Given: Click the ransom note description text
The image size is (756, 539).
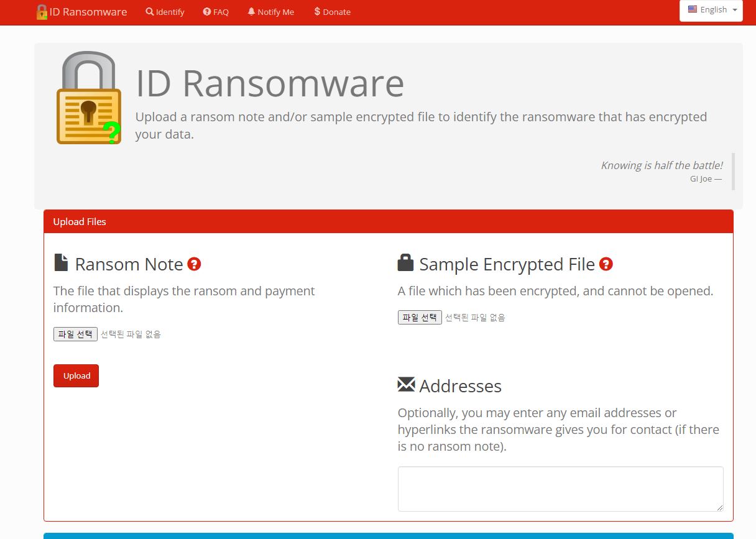Looking at the screenshot, I should pos(184,299).
